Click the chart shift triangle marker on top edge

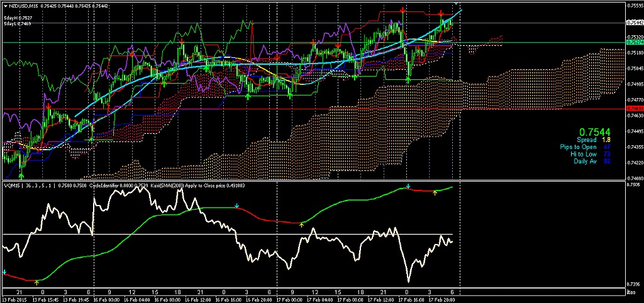(x=455, y=4)
